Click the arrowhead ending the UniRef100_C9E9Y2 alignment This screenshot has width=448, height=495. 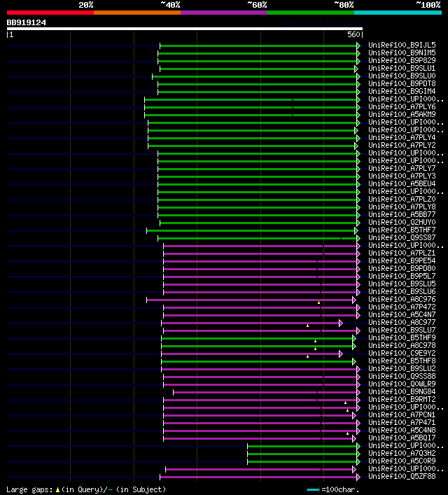(341, 354)
